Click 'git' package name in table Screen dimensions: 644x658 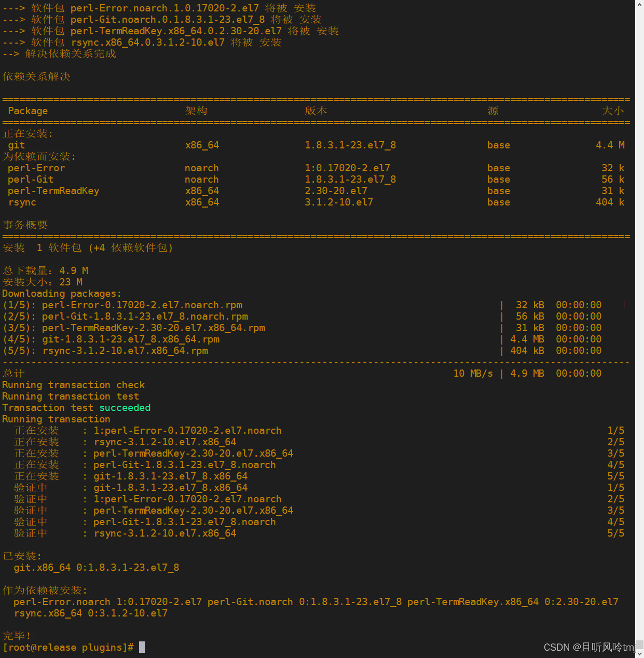tap(17, 145)
